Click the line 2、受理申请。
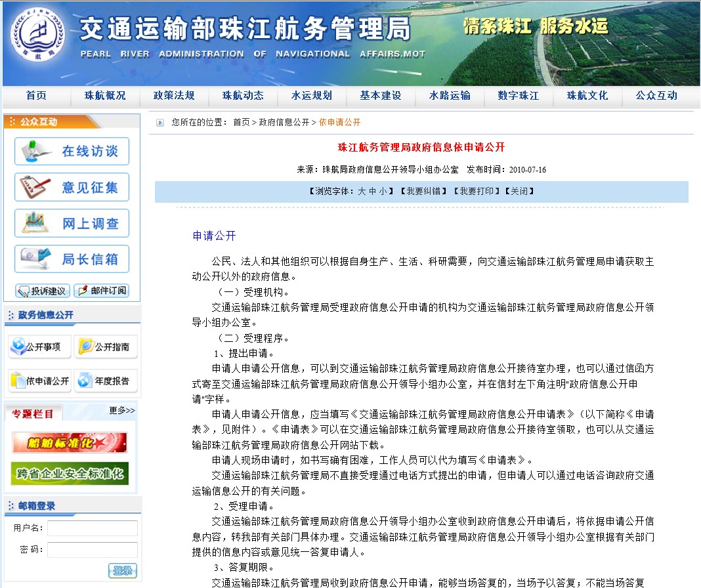Image resolution: width=701 pixels, height=588 pixels. tap(244, 507)
